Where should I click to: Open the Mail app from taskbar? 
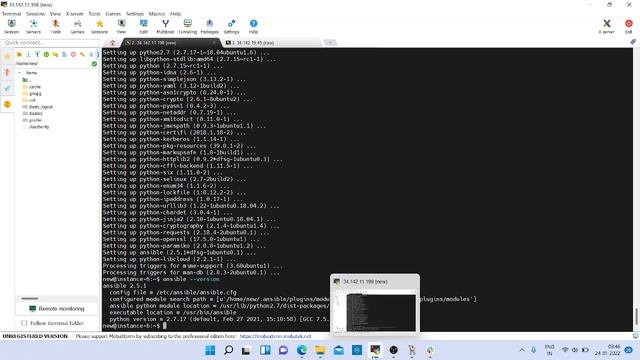coord(338,350)
